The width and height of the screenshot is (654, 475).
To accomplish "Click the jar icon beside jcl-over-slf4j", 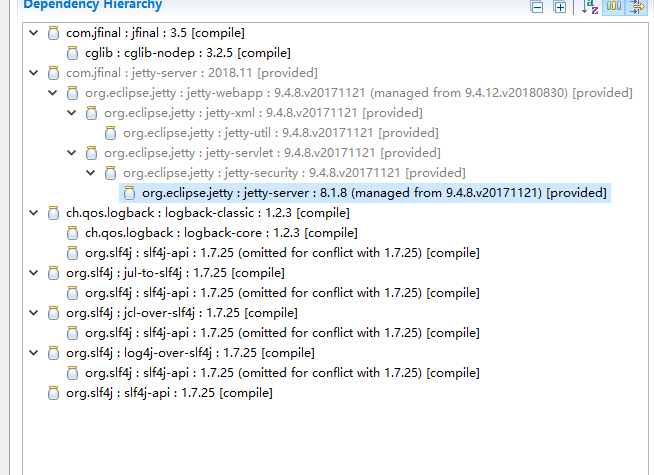I will pyautogui.click(x=53, y=313).
